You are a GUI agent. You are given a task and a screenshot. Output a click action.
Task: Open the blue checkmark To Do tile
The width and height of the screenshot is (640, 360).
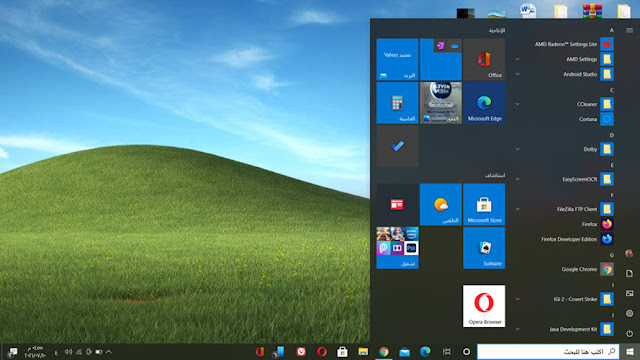(397, 146)
